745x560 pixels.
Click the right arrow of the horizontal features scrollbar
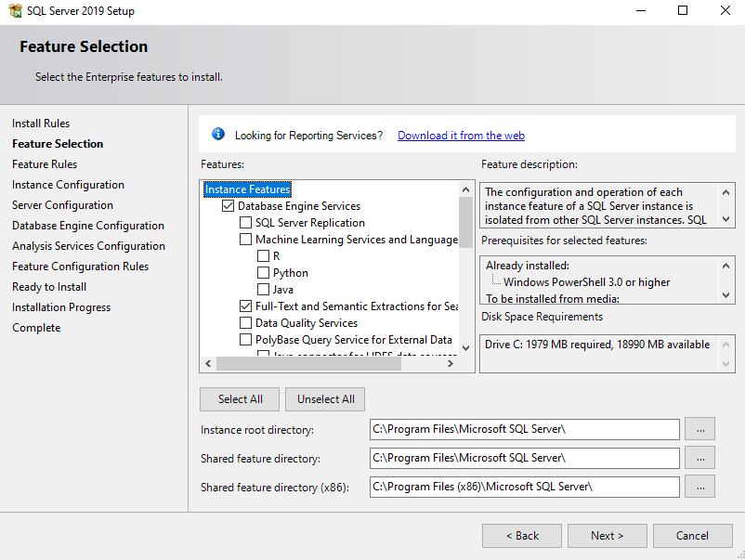(451, 363)
